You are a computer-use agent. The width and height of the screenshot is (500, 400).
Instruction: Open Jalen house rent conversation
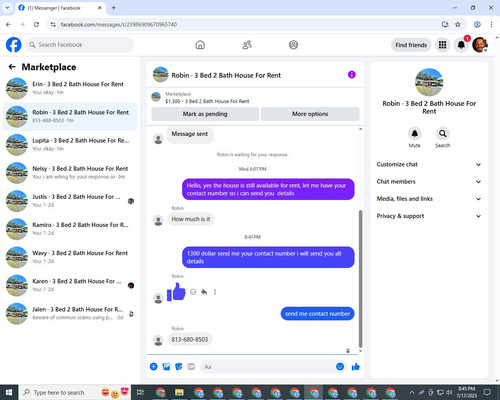click(x=70, y=313)
